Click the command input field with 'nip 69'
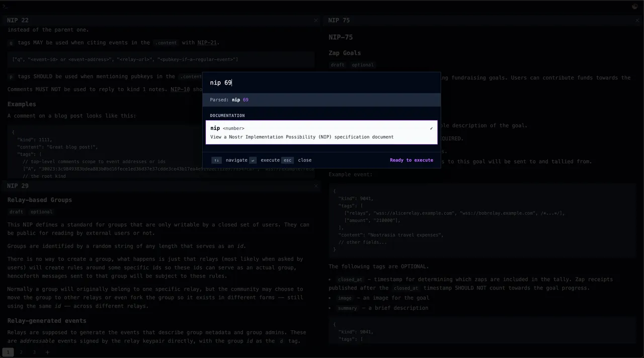Image resolution: width=644 pixels, height=358 pixels. pos(321,83)
